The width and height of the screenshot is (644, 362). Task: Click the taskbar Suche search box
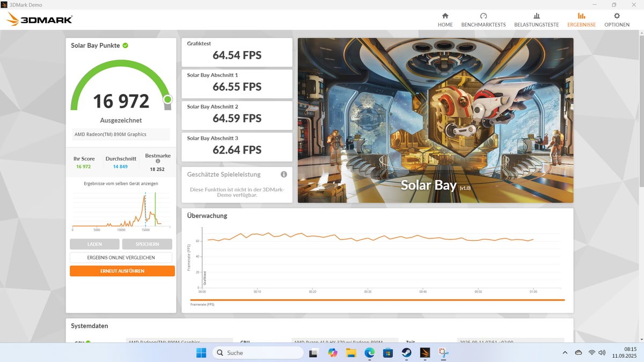point(258,353)
